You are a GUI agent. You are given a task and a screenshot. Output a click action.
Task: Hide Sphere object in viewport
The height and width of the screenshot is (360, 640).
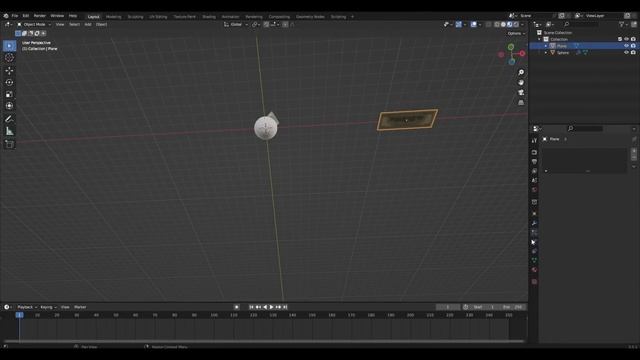point(626,53)
